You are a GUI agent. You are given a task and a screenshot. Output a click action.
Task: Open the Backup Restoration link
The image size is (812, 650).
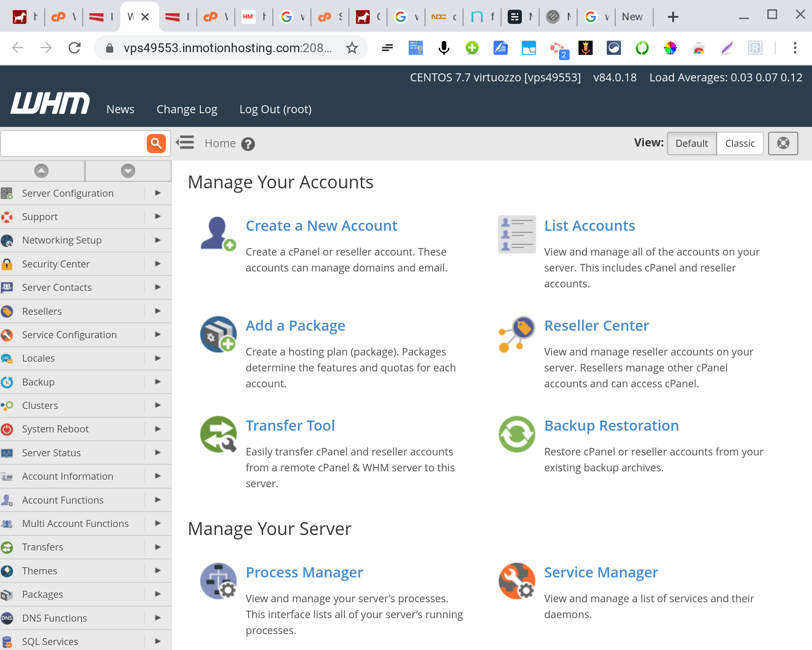[612, 425]
